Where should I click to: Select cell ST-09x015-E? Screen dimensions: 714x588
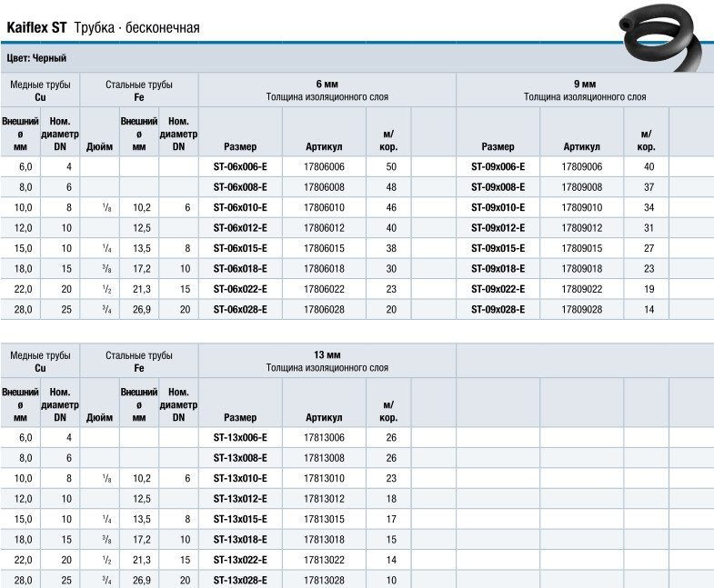tap(498, 248)
